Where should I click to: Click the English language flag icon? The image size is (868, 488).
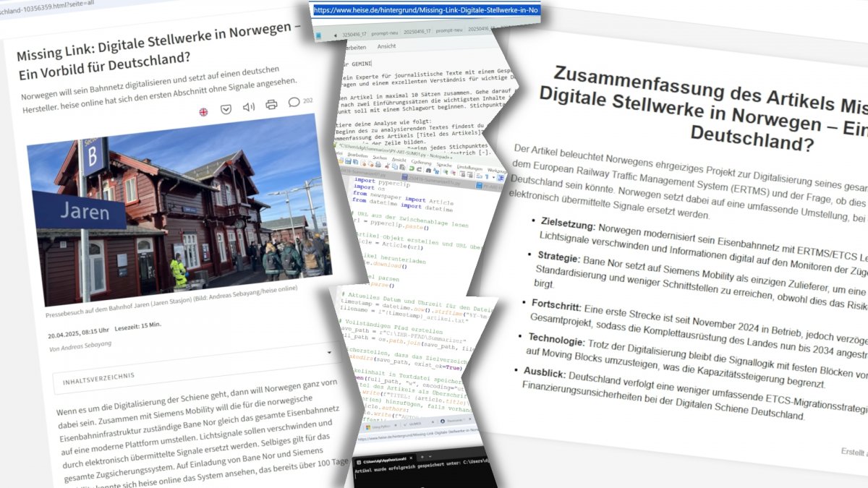tap(204, 111)
